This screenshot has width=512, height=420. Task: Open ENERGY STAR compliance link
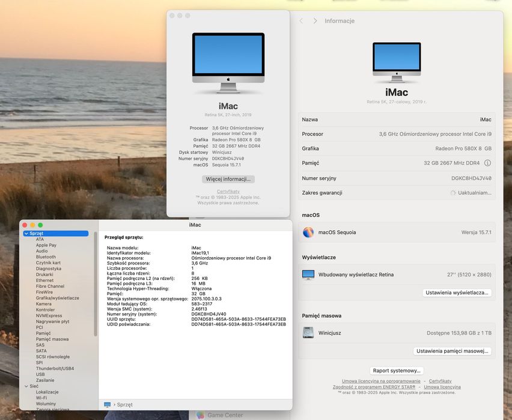(x=374, y=387)
